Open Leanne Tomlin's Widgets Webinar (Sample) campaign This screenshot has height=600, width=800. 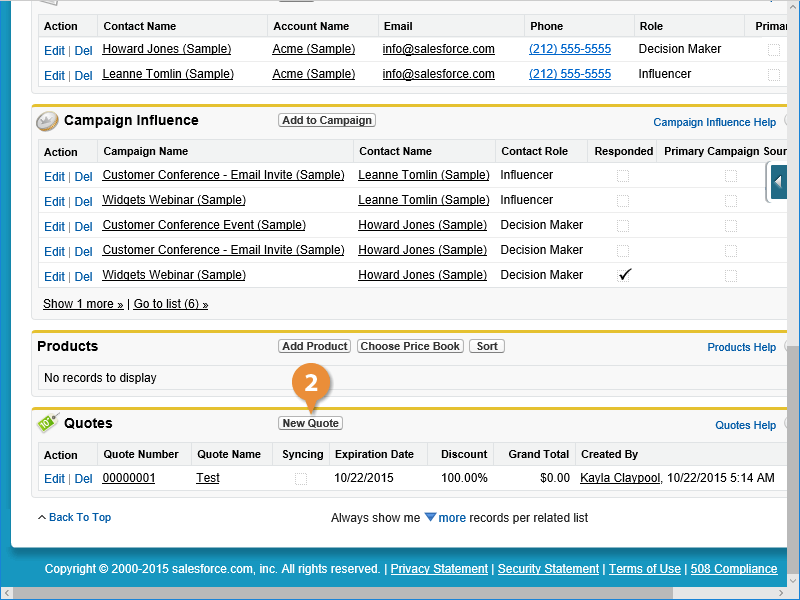tap(174, 200)
